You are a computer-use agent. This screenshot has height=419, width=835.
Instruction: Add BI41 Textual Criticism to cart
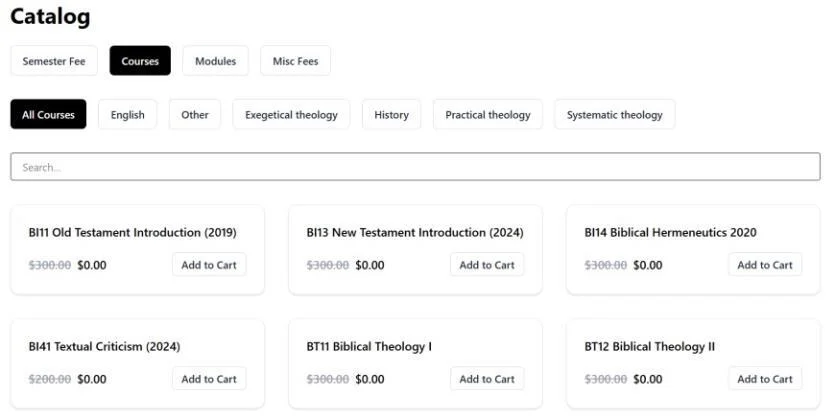click(x=209, y=379)
